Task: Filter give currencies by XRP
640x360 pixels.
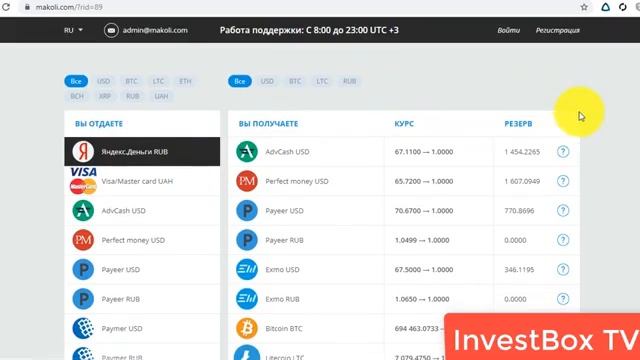Action: [105, 96]
